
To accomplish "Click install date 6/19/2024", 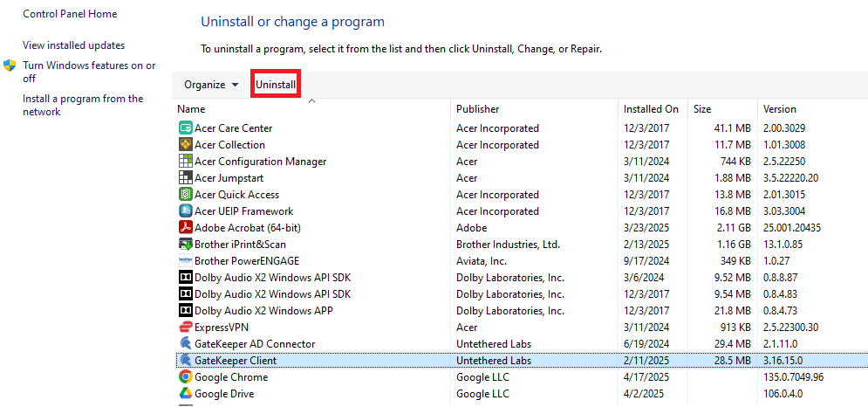I will click(x=646, y=344).
